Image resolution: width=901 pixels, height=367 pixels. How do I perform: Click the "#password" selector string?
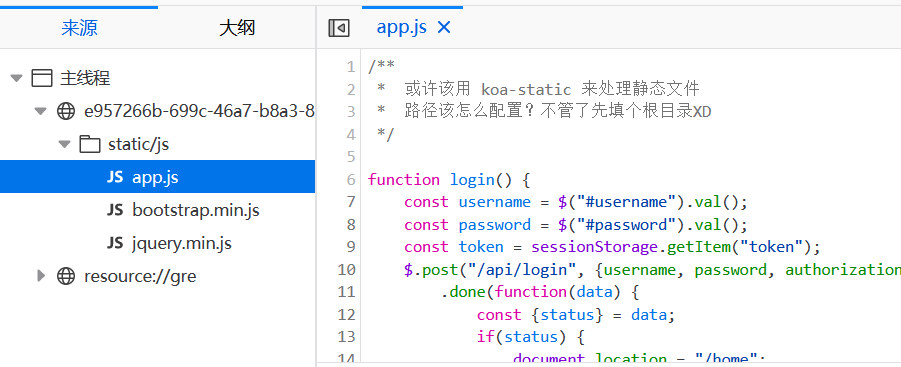pos(626,225)
